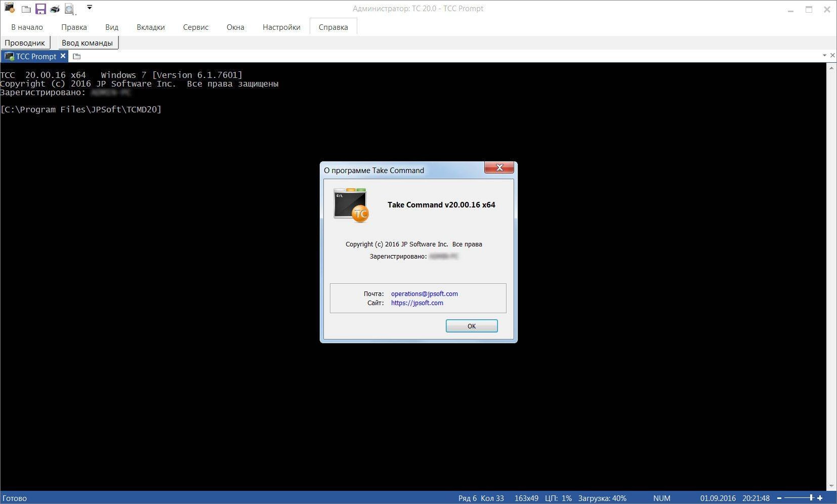Click the "Take Command v20.00.16 x64" version text
Screen dimensions: 837x504
coord(441,204)
